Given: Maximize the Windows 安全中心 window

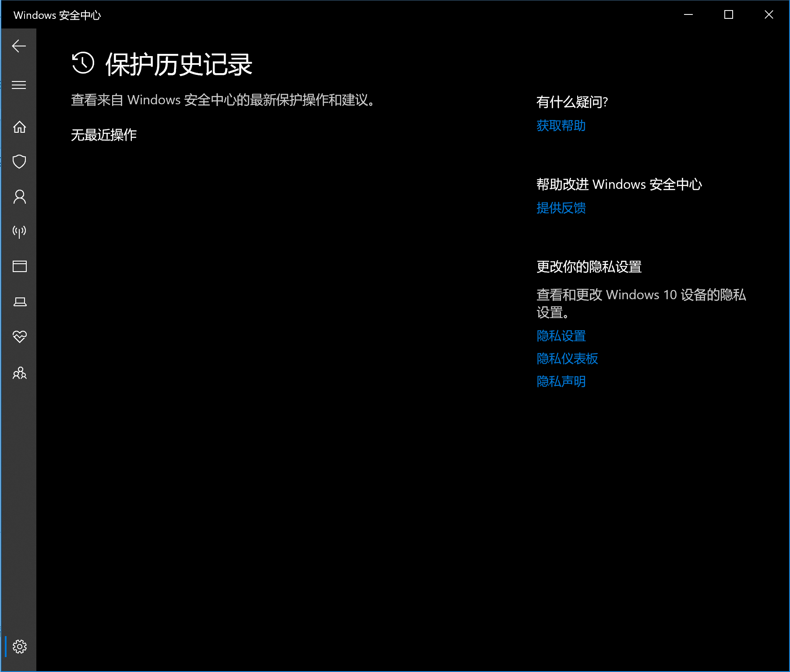Looking at the screenshot, I should (729, 14).
